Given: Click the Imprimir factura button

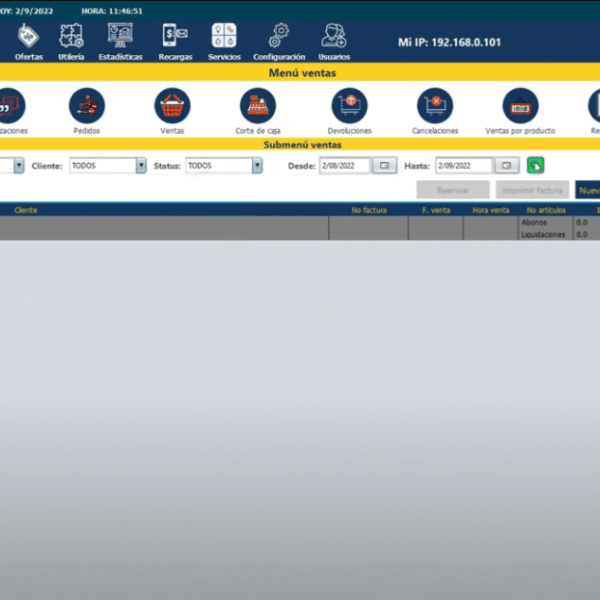Looking at the screenshot, I should point(532,190).
